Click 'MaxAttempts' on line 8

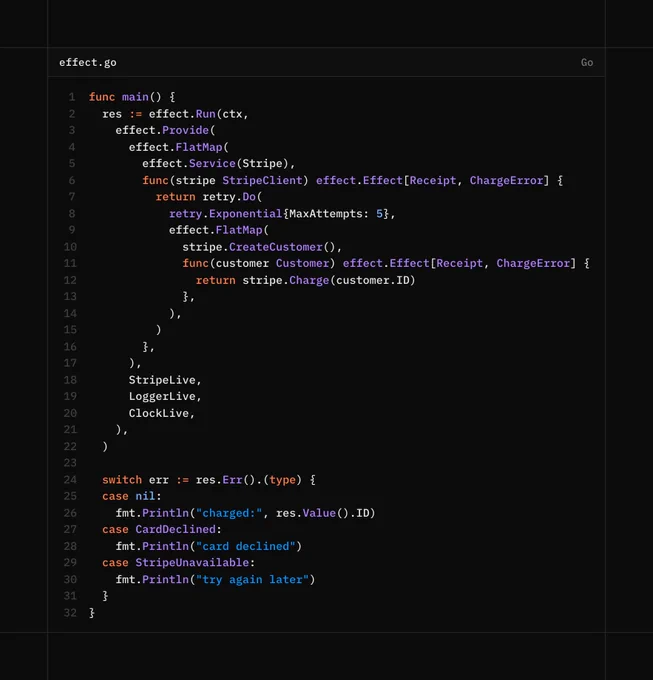(326, 214)
